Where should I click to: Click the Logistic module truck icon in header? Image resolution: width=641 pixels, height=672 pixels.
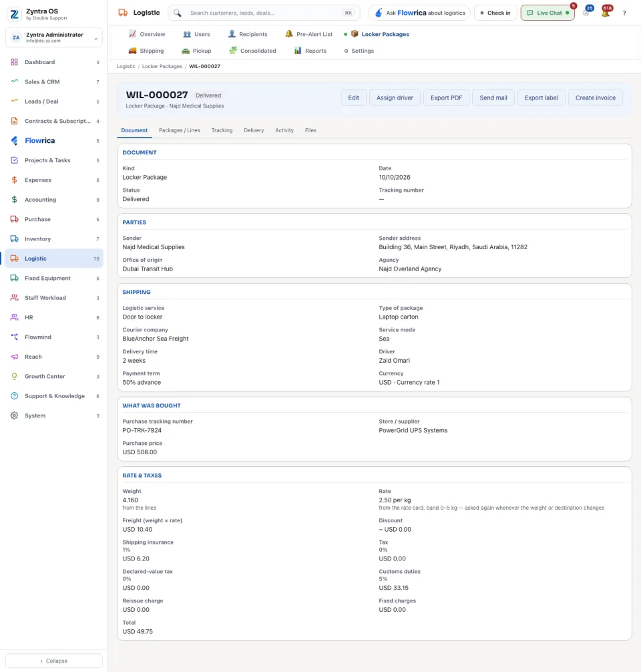(x=123, y=13)
